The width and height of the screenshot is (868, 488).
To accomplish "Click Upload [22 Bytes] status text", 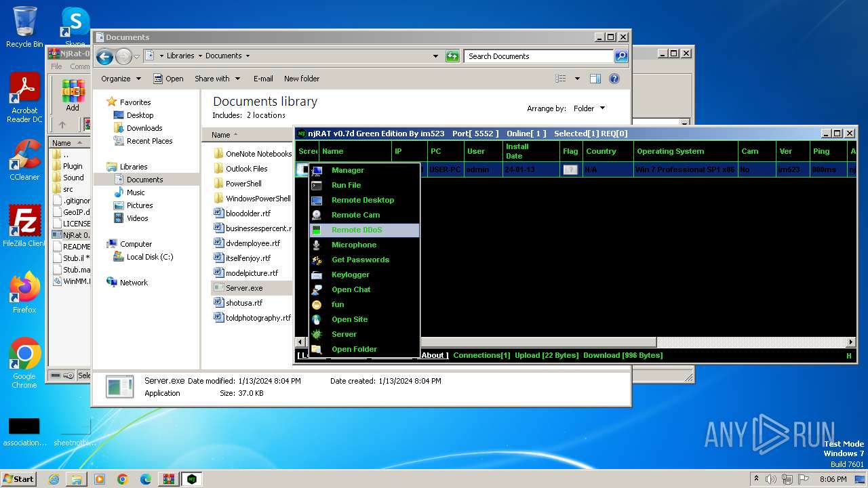I will (x=547, y=355).
